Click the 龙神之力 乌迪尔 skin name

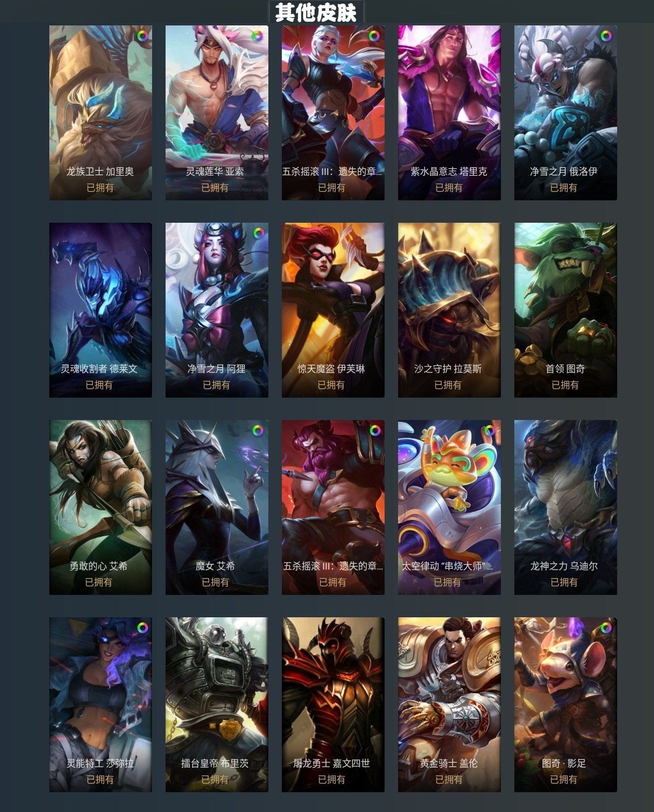564,566
